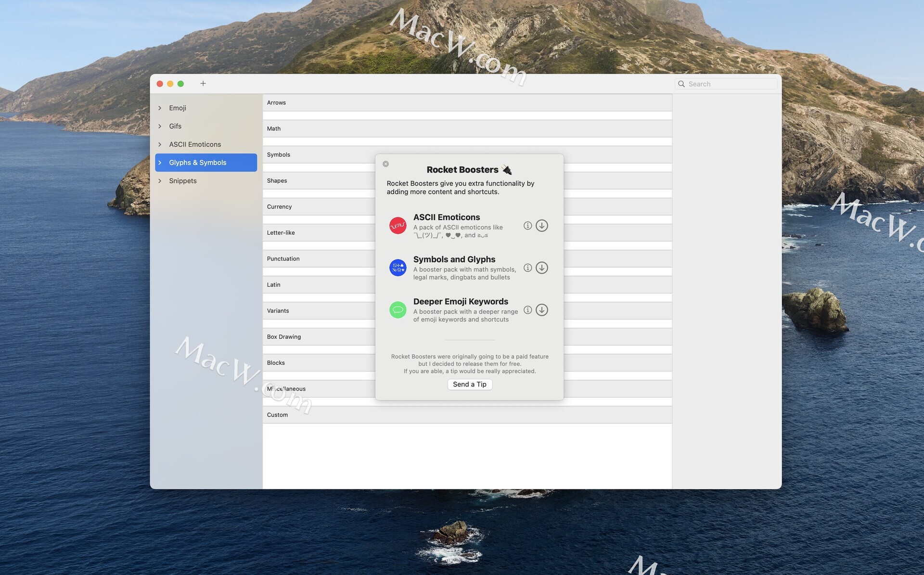Show info for Deeper Emoji Keywords
924x575 pixels.
click(527, 310)
